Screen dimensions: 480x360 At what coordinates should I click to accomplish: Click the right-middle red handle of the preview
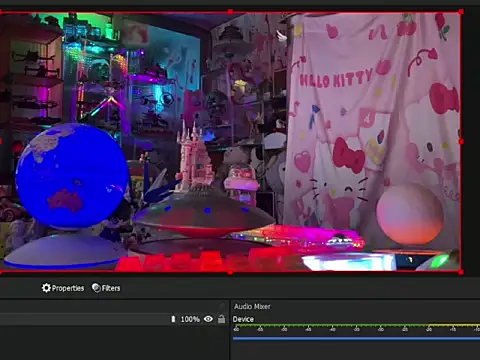(461, 142)
